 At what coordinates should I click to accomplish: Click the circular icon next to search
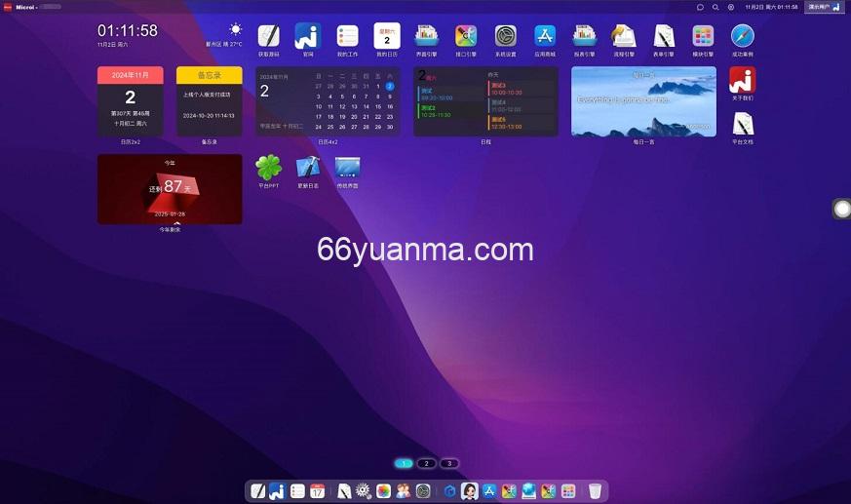731,7
